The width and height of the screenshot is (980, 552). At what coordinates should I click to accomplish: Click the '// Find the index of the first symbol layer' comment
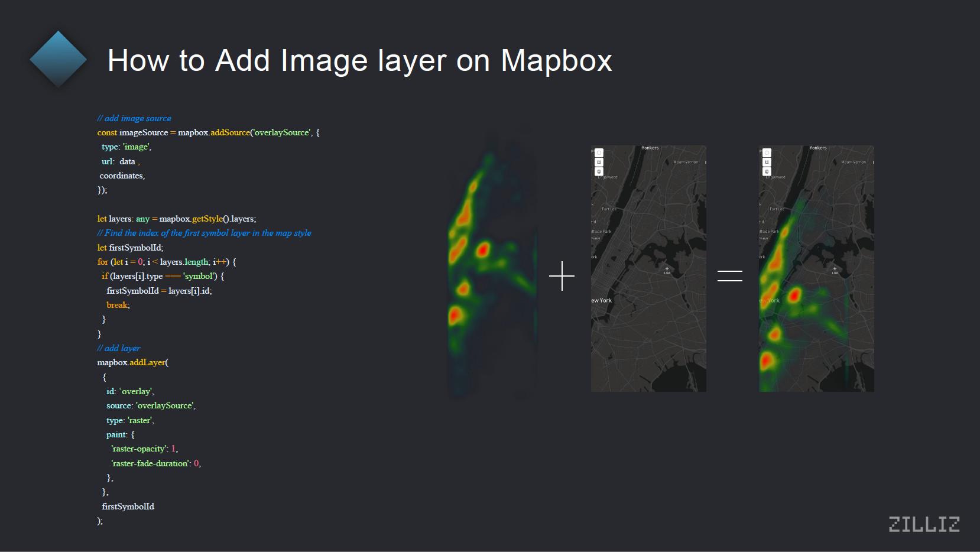[x=204, y=233]
